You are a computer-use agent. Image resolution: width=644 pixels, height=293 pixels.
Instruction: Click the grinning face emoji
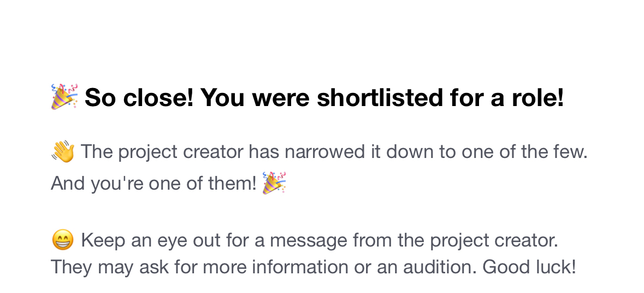[x=62, y=240]
